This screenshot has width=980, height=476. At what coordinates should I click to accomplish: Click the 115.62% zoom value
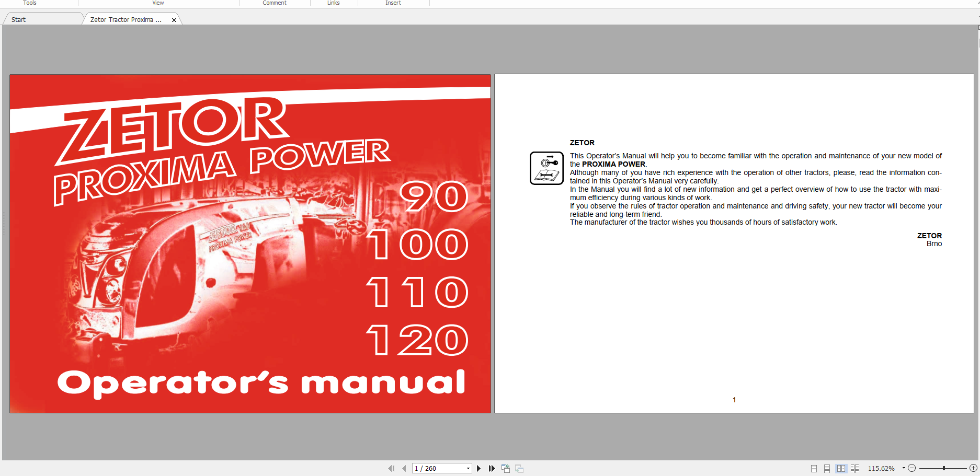click(x=881, y=469)
